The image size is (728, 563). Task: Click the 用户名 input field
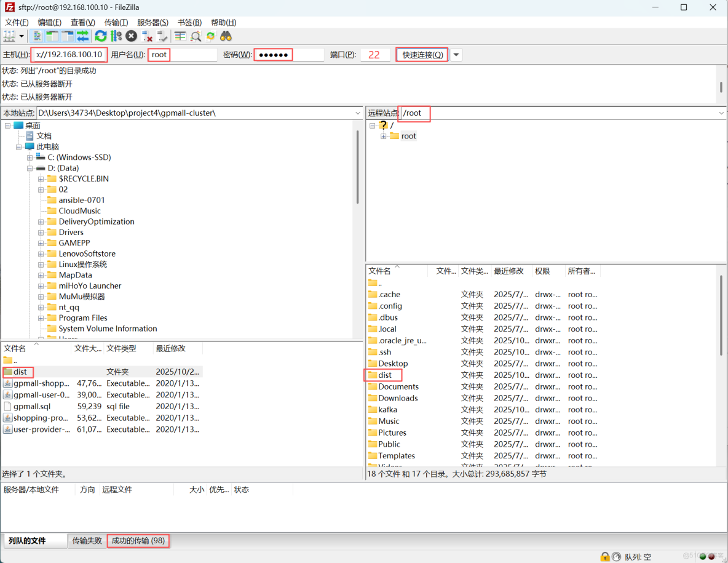point(183,55)
